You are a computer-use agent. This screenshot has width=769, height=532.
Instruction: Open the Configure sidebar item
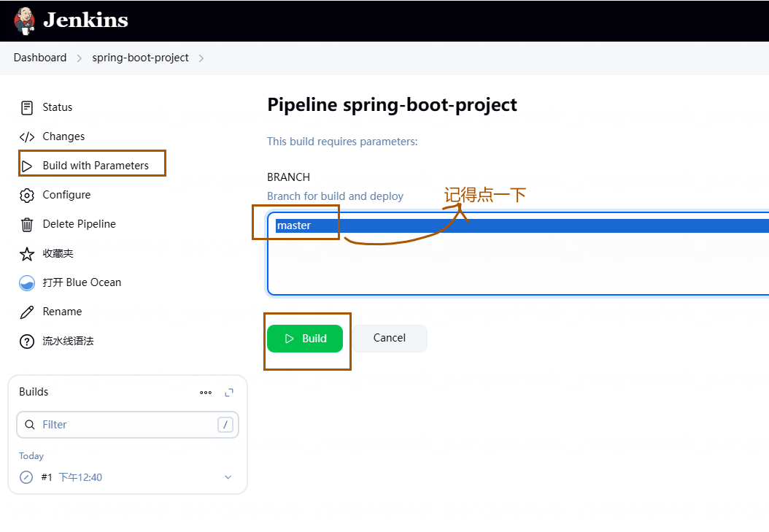pos(66,195)
